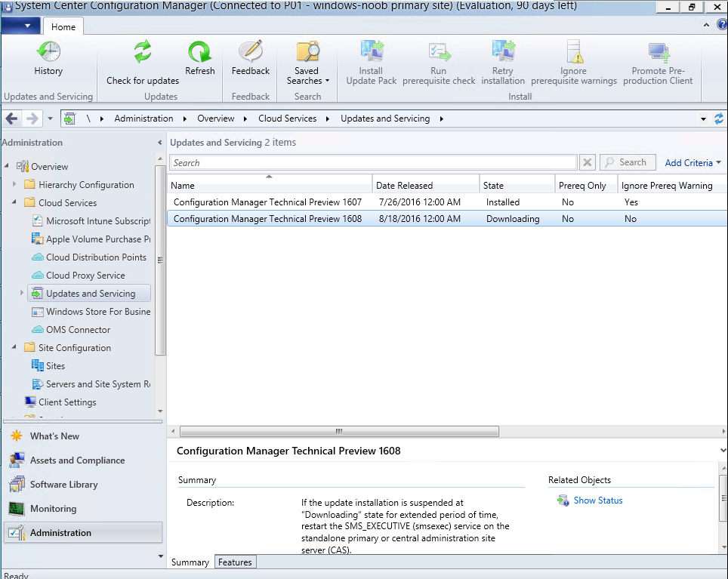Sort by State column header
This screenshot has width=728, height=579.
[x=517, y=185]
